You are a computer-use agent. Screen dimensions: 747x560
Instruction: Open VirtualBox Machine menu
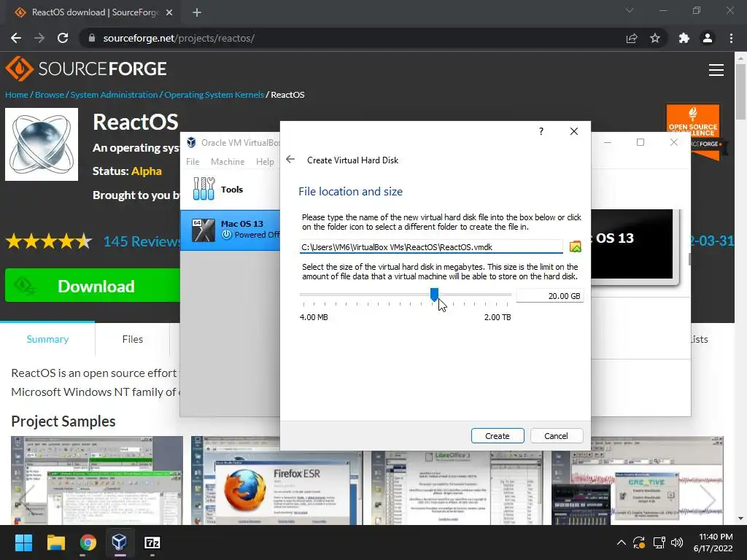tap(228, 161)
